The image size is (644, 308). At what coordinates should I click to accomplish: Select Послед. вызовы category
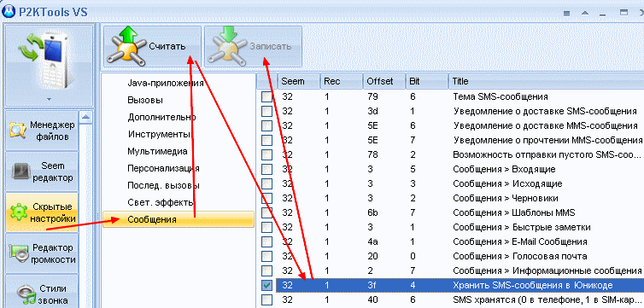point(163,185)
